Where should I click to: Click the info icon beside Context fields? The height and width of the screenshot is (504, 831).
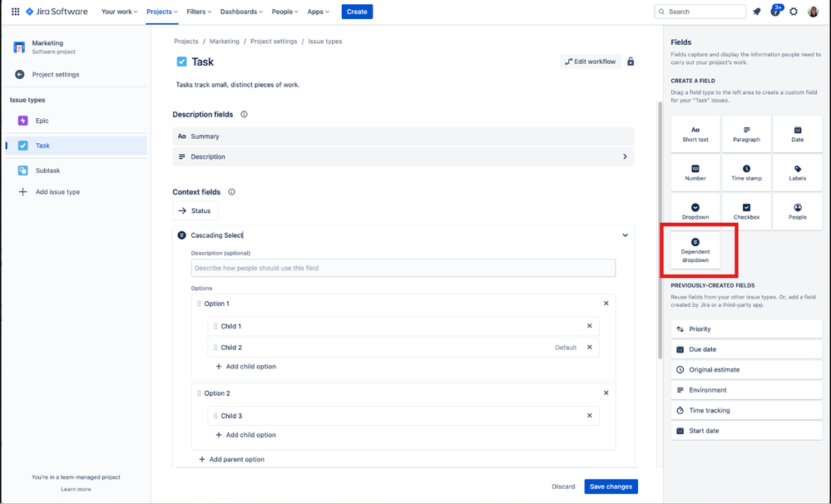[x=231, y=192]
